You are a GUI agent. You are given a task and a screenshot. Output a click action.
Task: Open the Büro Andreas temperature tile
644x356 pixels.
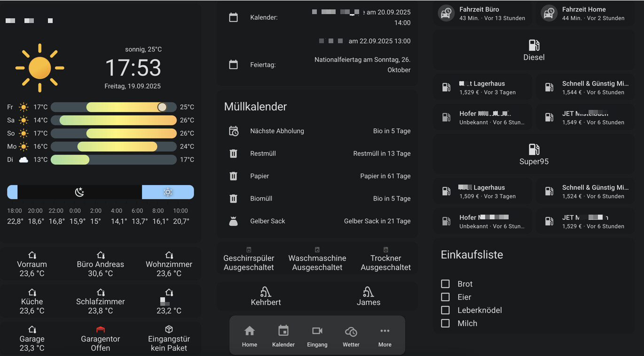[x=100, y=265]
